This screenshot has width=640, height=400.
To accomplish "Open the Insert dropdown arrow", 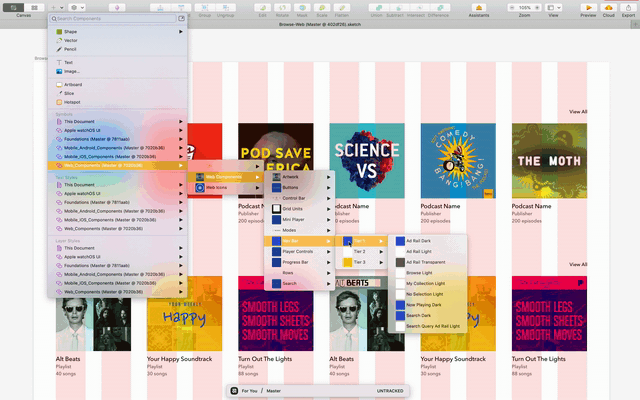I will [x=62, y=7].
